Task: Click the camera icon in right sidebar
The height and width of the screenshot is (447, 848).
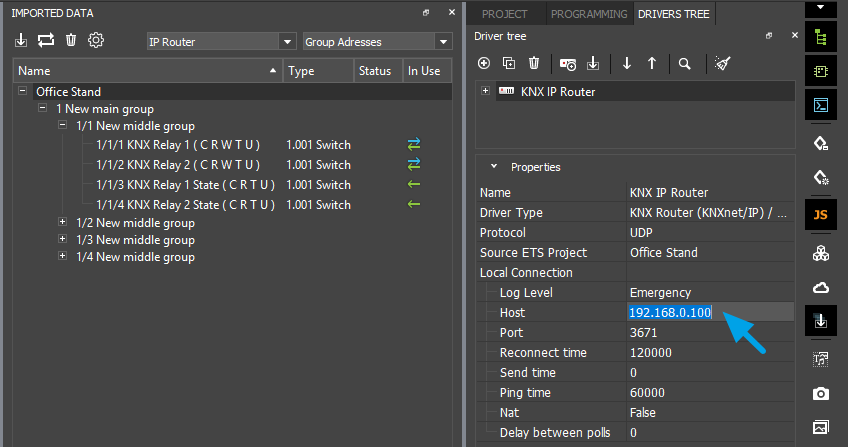Action: [820, 393]
